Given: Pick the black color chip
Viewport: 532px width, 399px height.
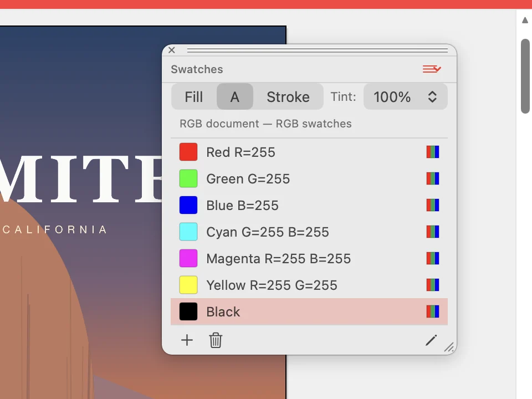Looking at the screenshot, I should [188, 311].
